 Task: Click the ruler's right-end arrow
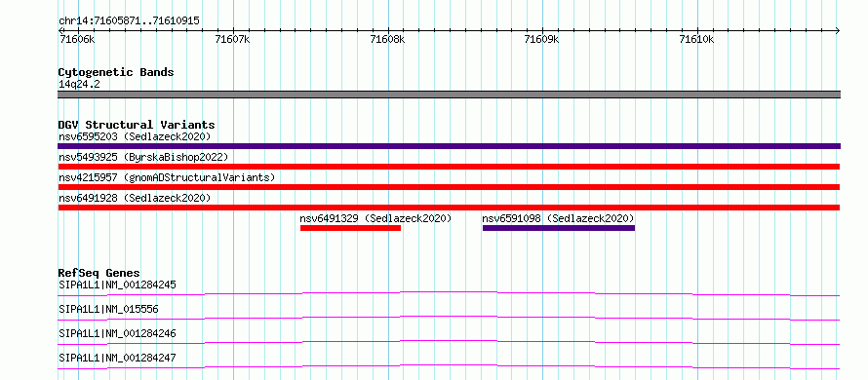click(837, 30)
